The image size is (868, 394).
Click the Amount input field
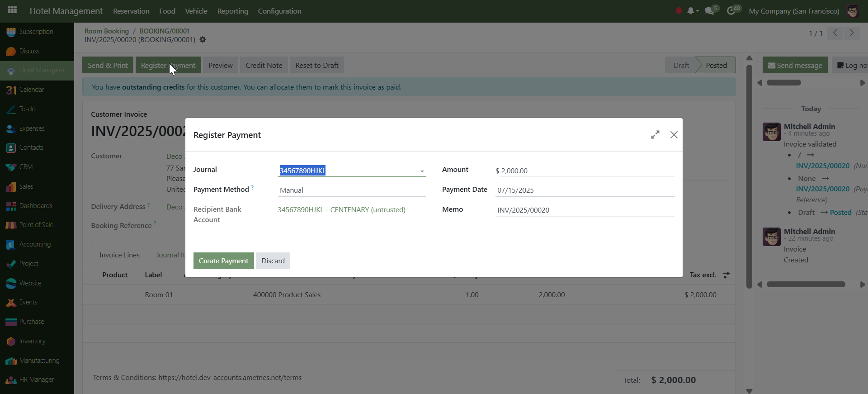(584, 171)
